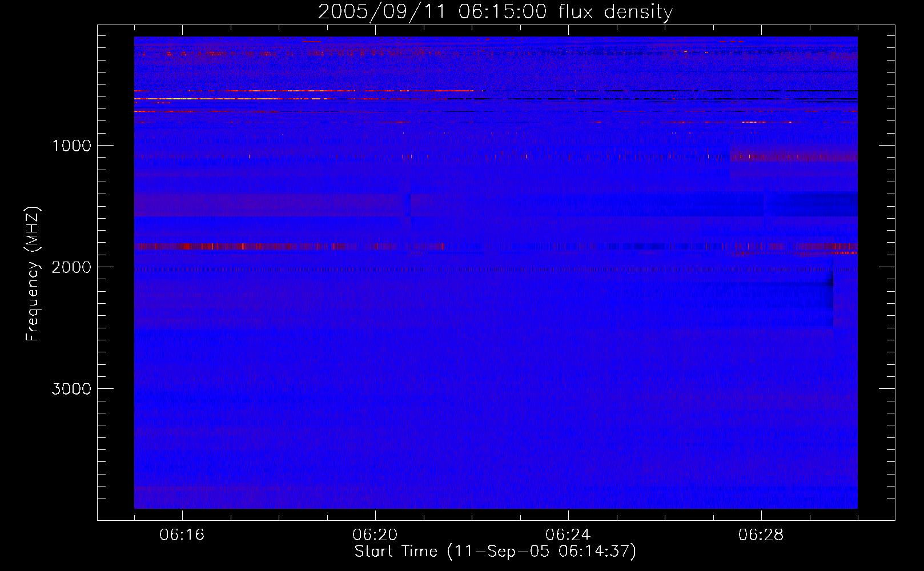Click the '06:24' time axis label
Image resolution: width=924 pixels, height=571 pixels.
coord(568,535)
